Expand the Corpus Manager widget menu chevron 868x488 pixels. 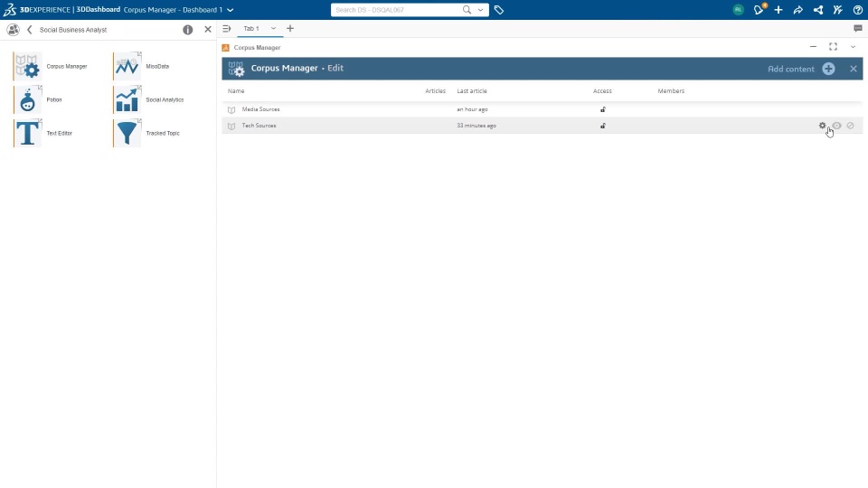(853, 47)
